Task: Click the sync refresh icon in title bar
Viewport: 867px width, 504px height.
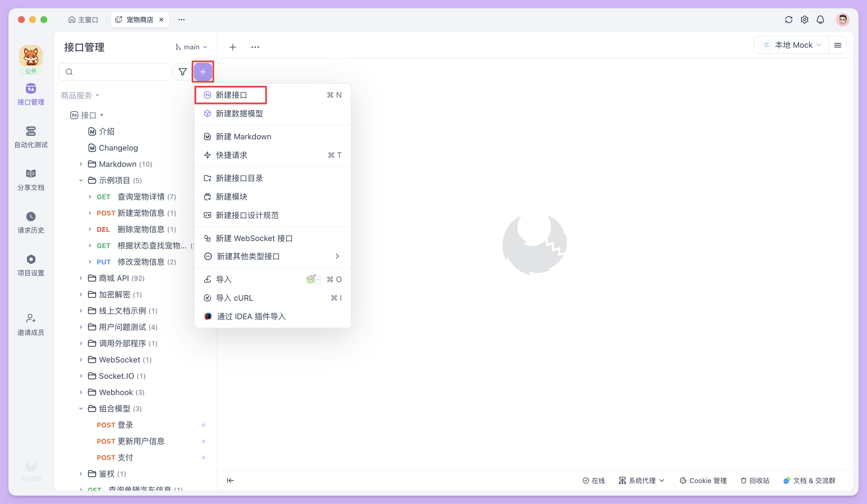Action: tap(789, 20)
